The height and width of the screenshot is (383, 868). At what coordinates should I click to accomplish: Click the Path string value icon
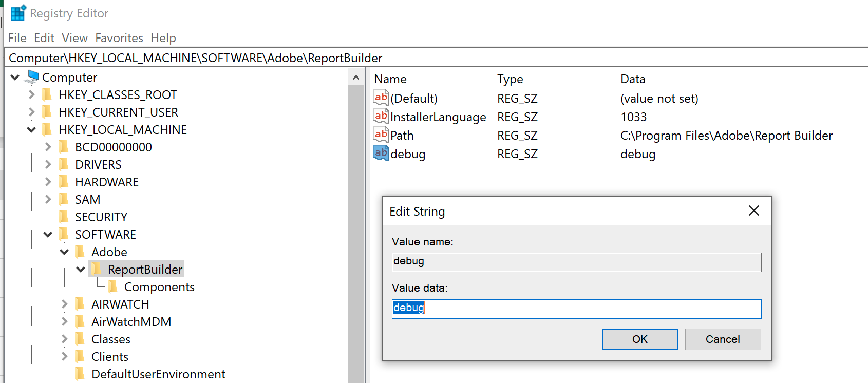click(381, 135)
